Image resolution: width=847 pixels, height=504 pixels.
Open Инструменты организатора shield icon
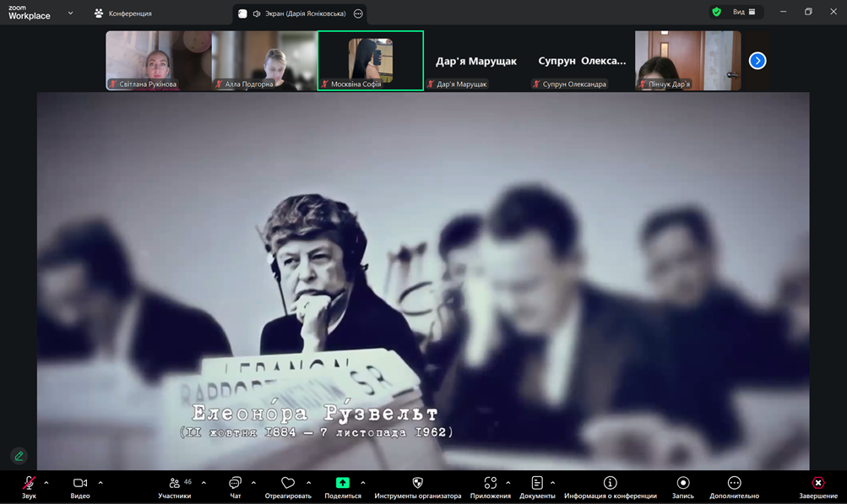pos(417,483)
